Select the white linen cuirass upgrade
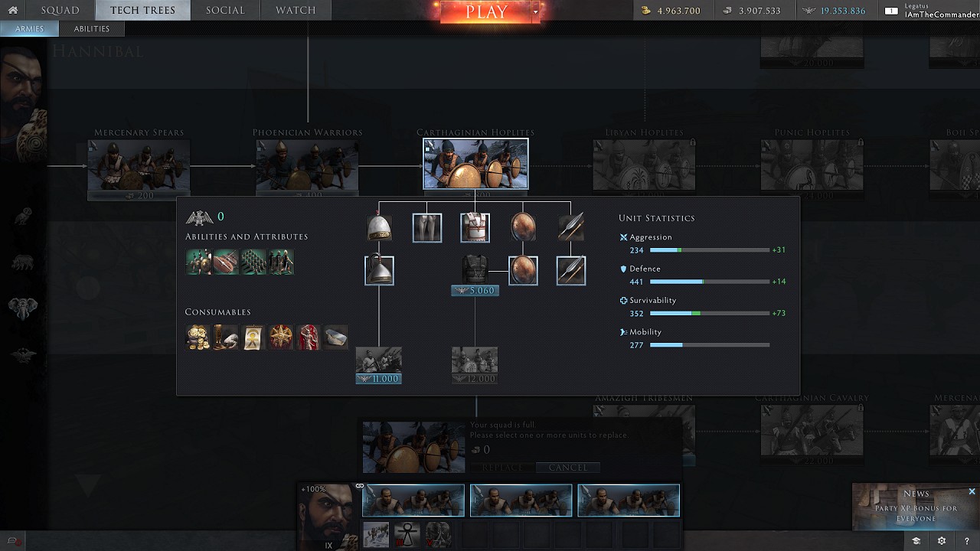 click(x=475, y=228)
